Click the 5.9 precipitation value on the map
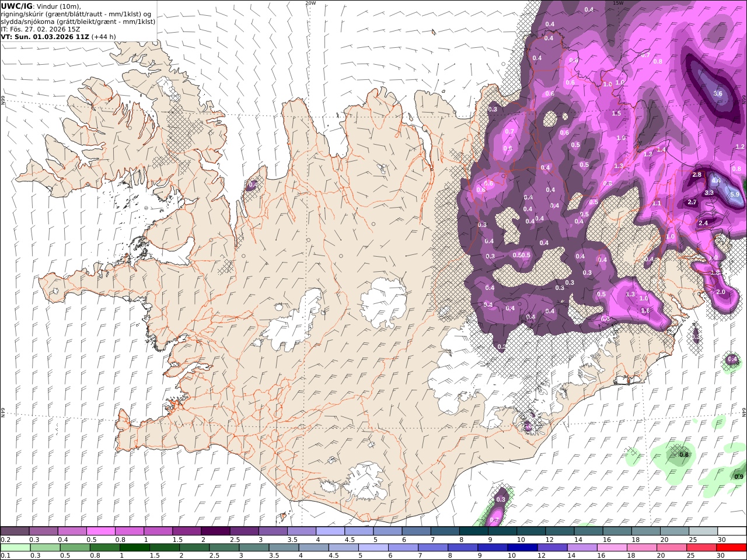Viewport: 747px width, 560px height. click(735, 194)
